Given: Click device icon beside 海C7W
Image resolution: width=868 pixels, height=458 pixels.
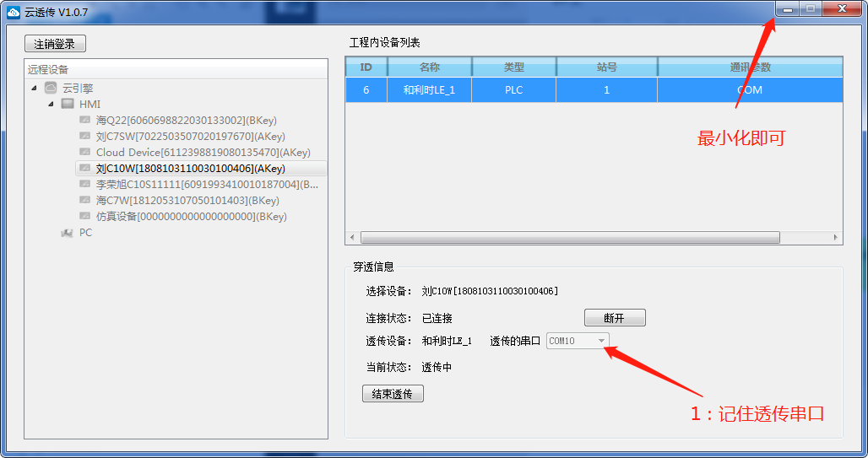Looking at the screenshot, I should [84, 200].
